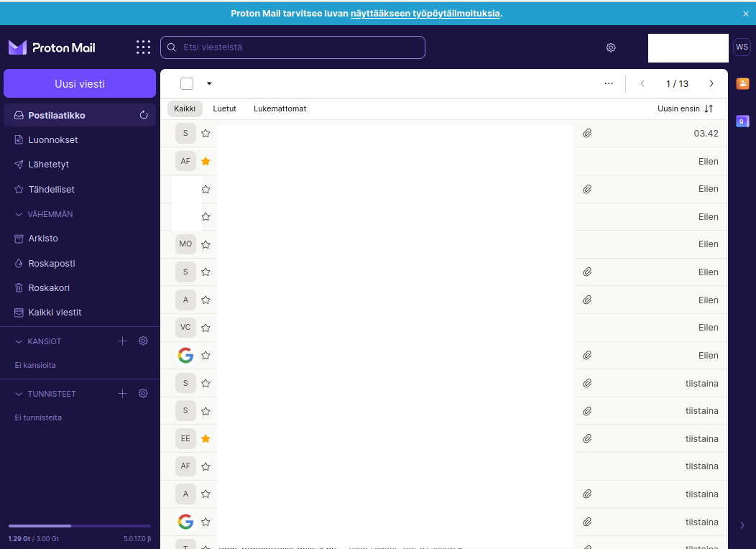The image size is (756, 549).
Task: Open the Proton apps grid switcher
Action: [144, 47]
